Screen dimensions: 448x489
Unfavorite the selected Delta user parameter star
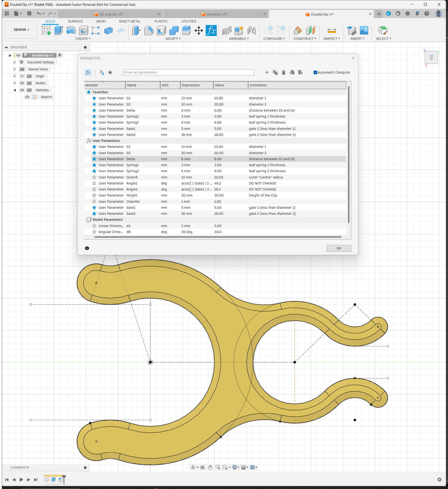[x=94, y=159]
